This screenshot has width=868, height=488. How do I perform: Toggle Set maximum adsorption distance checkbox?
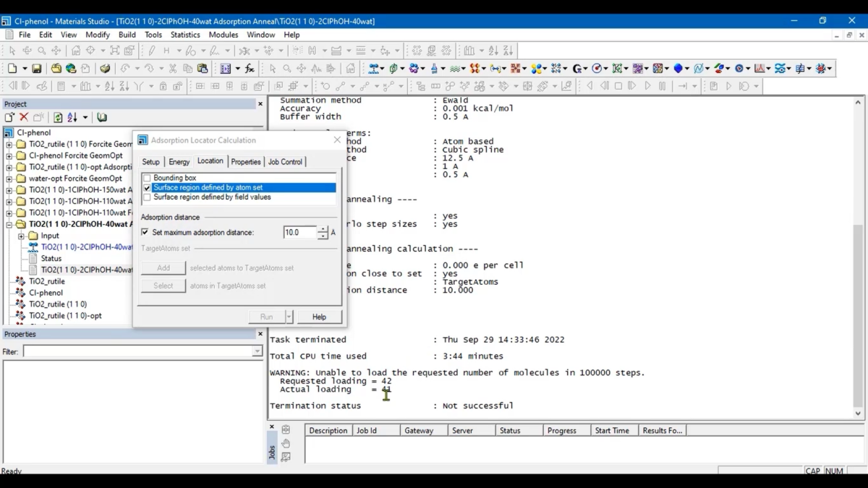[145, 233]
